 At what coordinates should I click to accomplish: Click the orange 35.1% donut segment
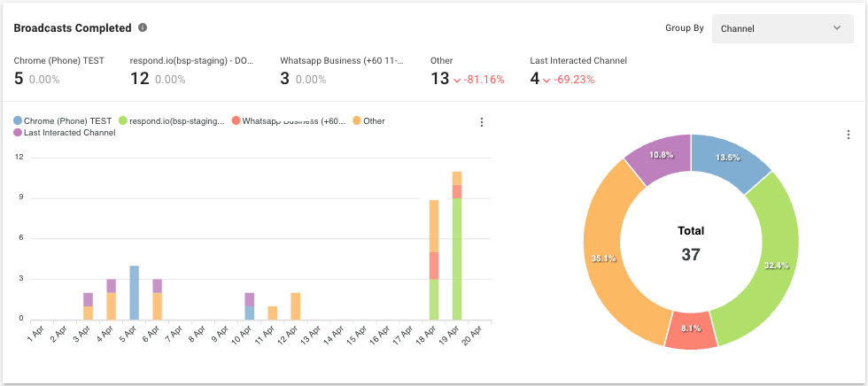coord(609,257)
